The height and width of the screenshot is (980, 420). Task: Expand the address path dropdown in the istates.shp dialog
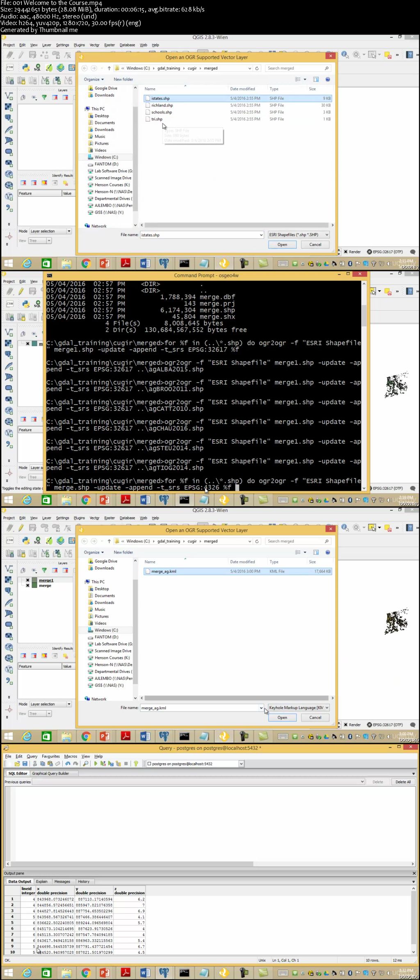(249, 68)
